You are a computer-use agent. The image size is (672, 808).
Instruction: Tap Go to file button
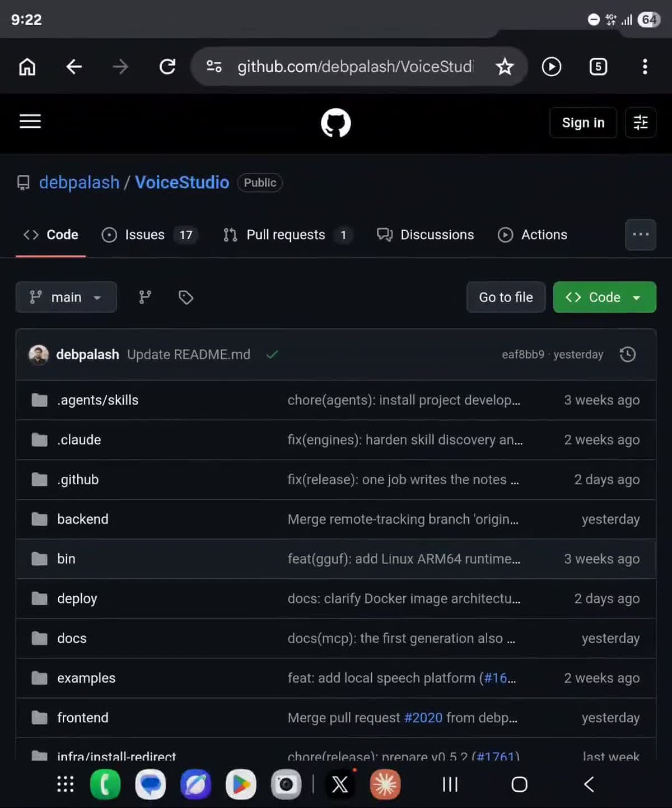coord(506,297)
